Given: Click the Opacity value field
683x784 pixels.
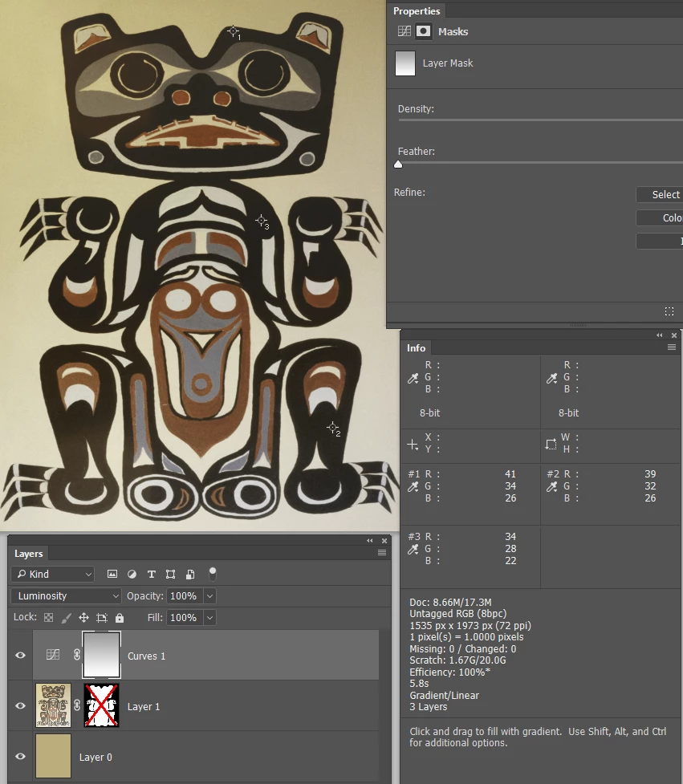Looking at the screenshot, I should (x=185, y=596).
